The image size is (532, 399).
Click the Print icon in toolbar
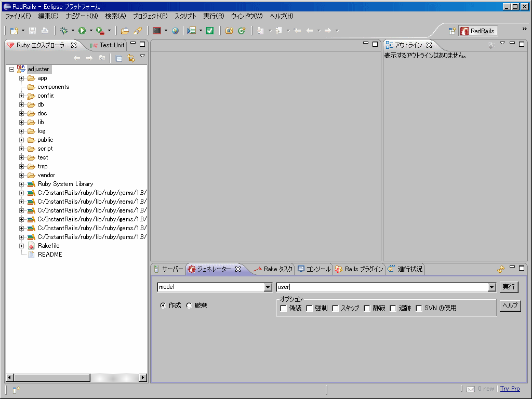[x=45, y=31]
